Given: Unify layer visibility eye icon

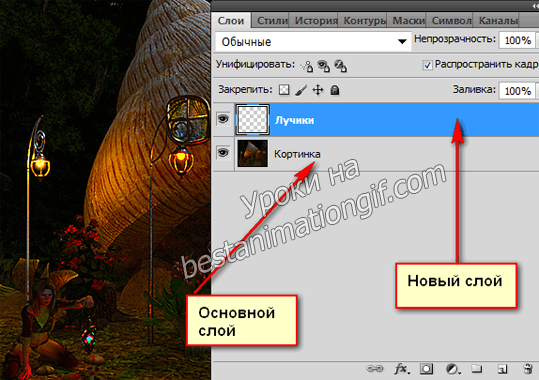Looking at the screenshot, I should [x=323, y=65].
